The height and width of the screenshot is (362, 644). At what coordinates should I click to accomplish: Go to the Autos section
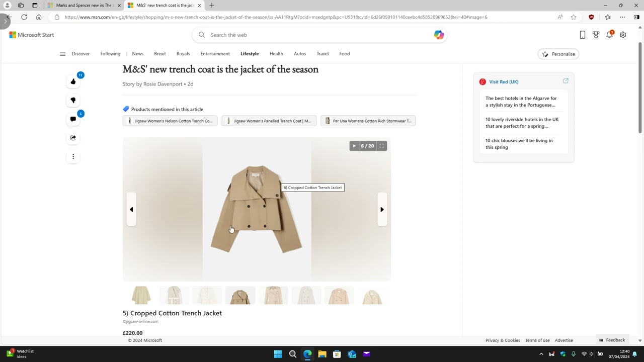pos(300,54)
